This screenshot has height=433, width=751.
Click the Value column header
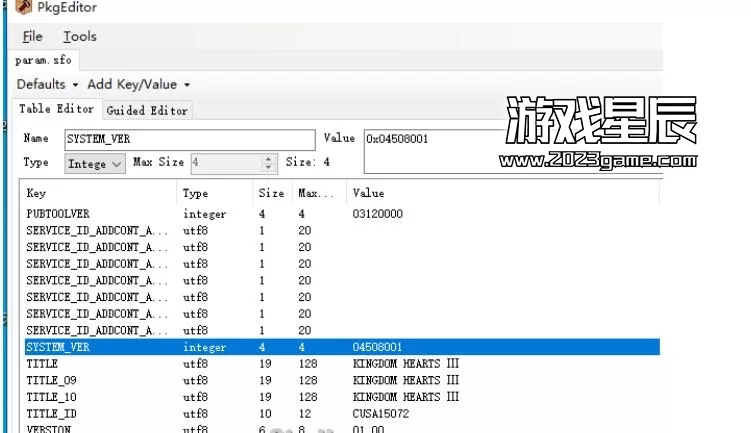pos(500,193)
